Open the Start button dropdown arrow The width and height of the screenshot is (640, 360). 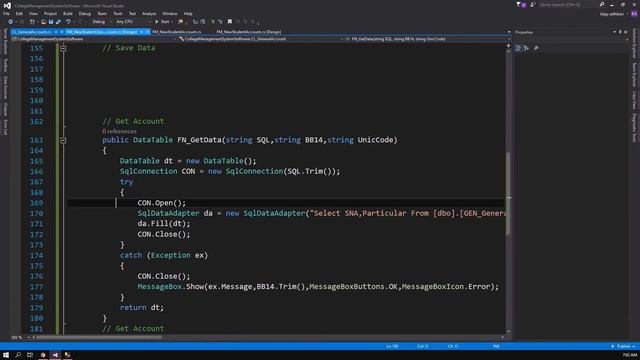172,22
